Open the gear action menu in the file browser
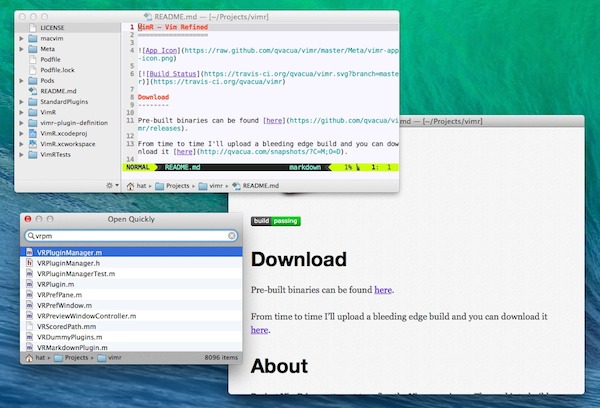The height and width of the screenshot is (408, 600). 112,185
